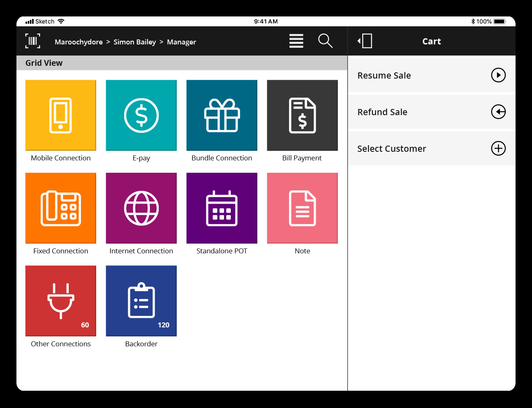Open the Standalone POT calendar tile
Screen dimensions: 532x408
point(222,208)
